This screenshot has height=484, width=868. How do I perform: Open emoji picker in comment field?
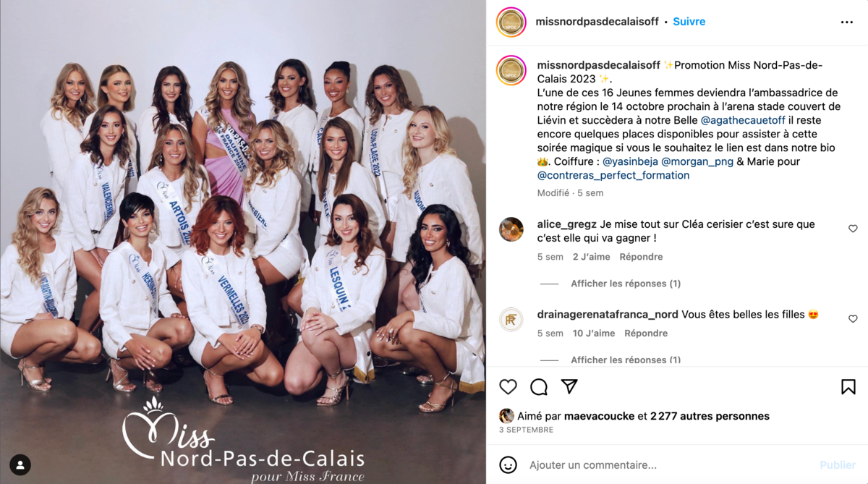509,464
